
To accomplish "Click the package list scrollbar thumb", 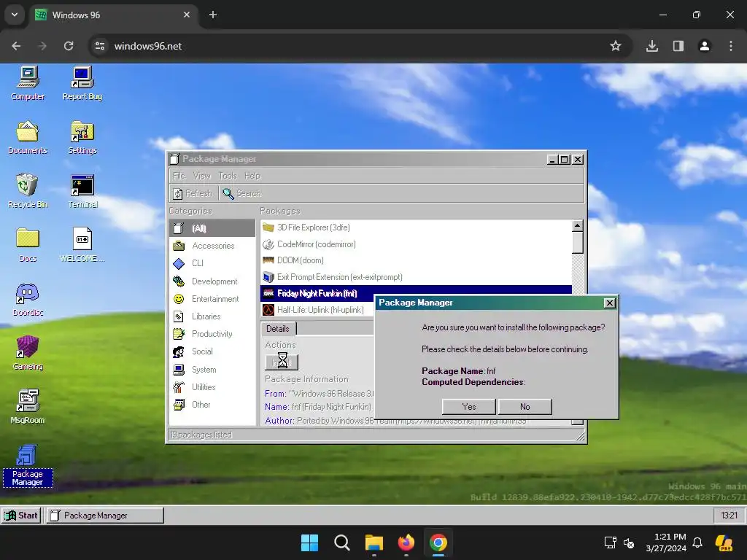I will tap(578, 243).
